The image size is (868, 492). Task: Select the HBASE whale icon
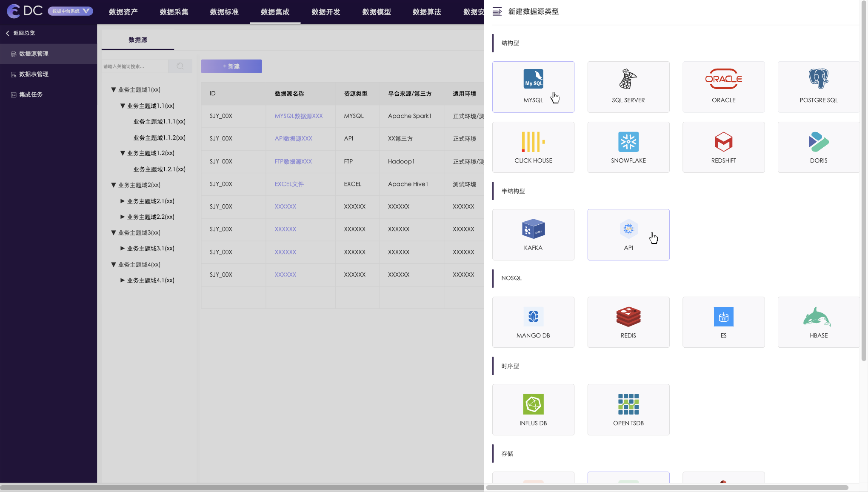(817, 317)
